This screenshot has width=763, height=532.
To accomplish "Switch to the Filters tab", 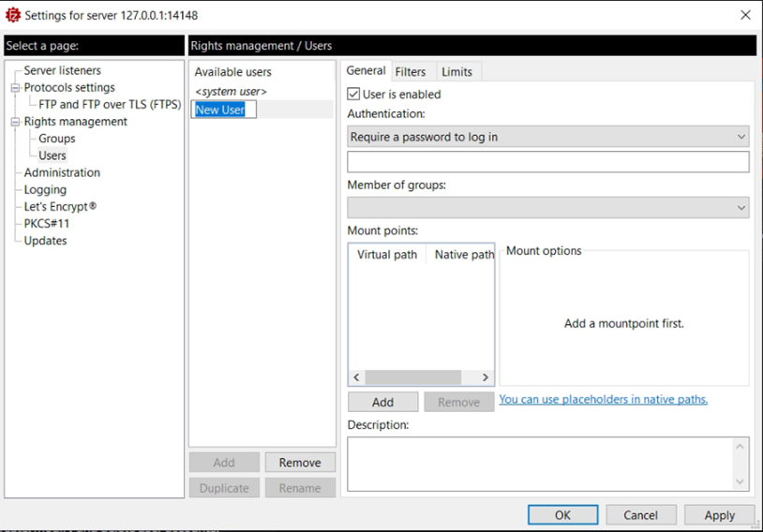I will pos(411,71).
